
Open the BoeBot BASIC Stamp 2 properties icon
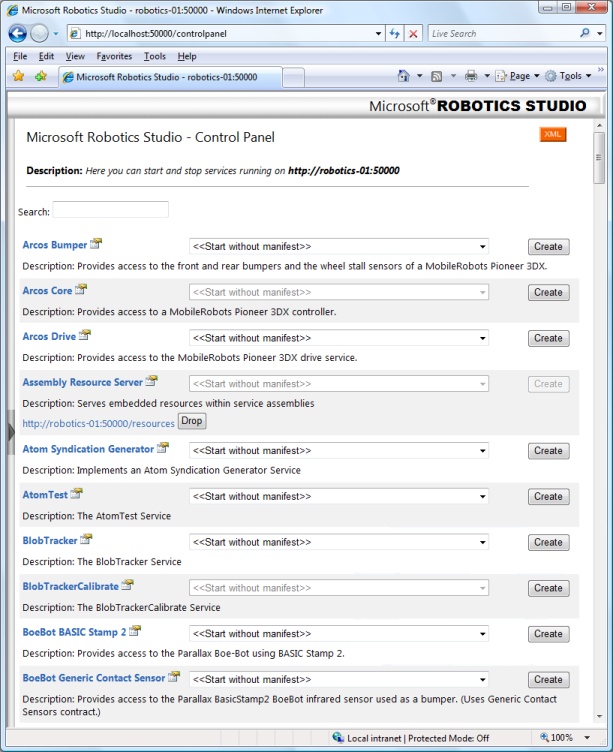[135, 631]
